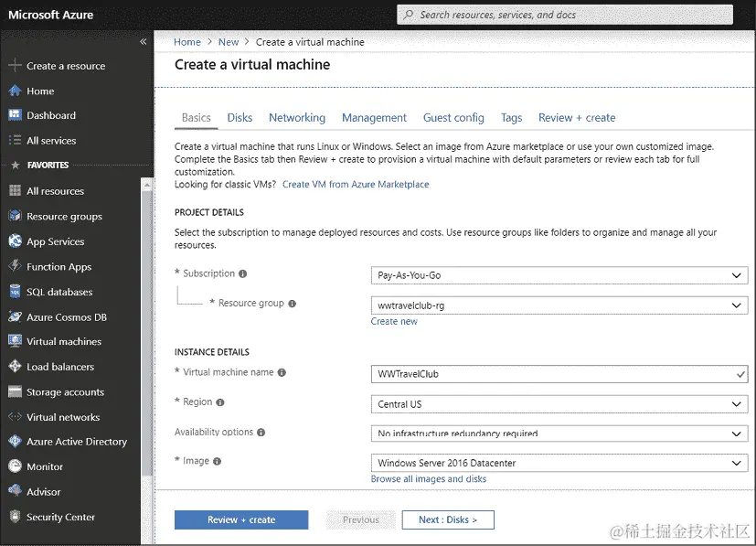Switch to the Review + create tab
The height and width of the screenshot is (546, 756).
point(577,118)
